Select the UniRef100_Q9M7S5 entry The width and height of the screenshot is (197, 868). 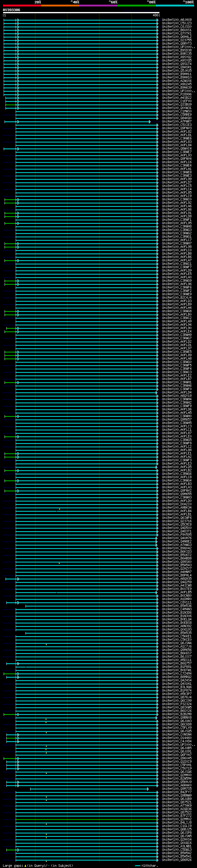coord(177,789)
